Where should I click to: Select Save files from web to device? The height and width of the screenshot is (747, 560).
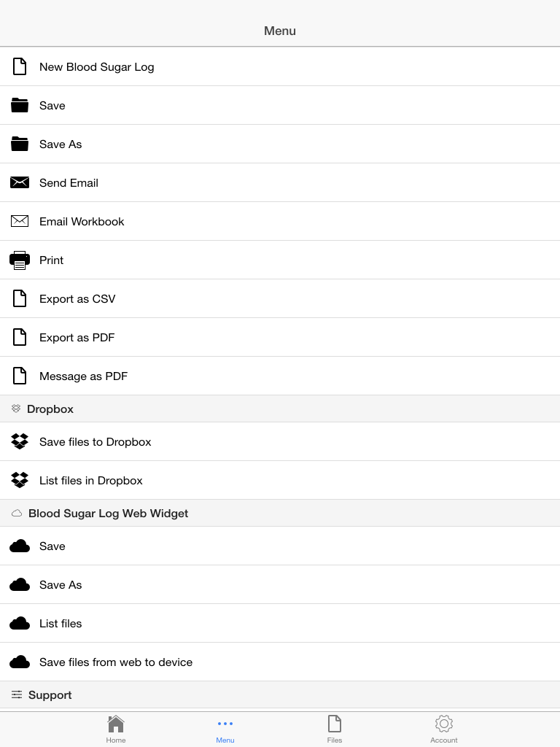click(x=280, y=662)
